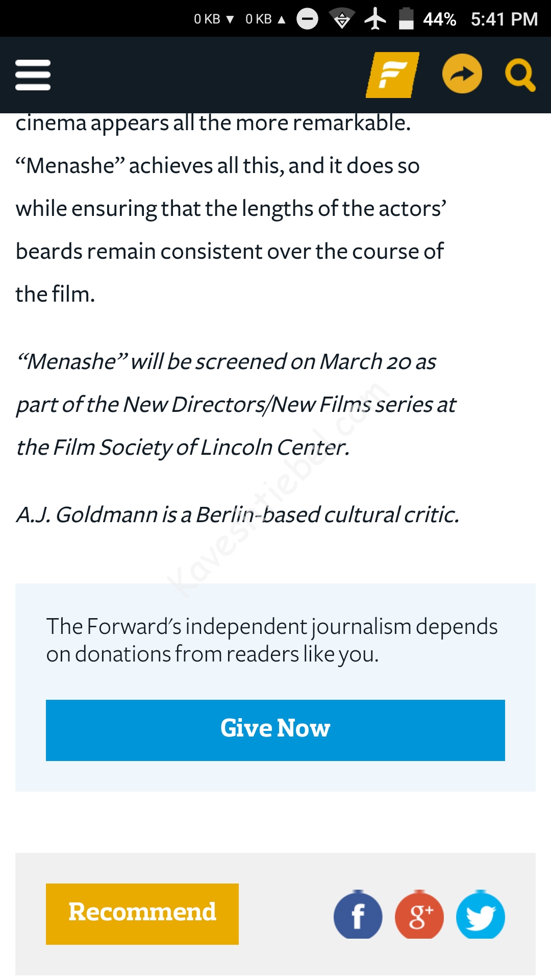Tap the 5:41 PM clock

coord(504,19)
